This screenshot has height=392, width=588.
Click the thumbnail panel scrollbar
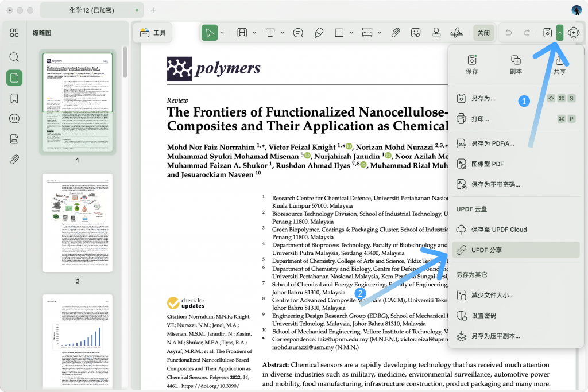pos(125,62)
